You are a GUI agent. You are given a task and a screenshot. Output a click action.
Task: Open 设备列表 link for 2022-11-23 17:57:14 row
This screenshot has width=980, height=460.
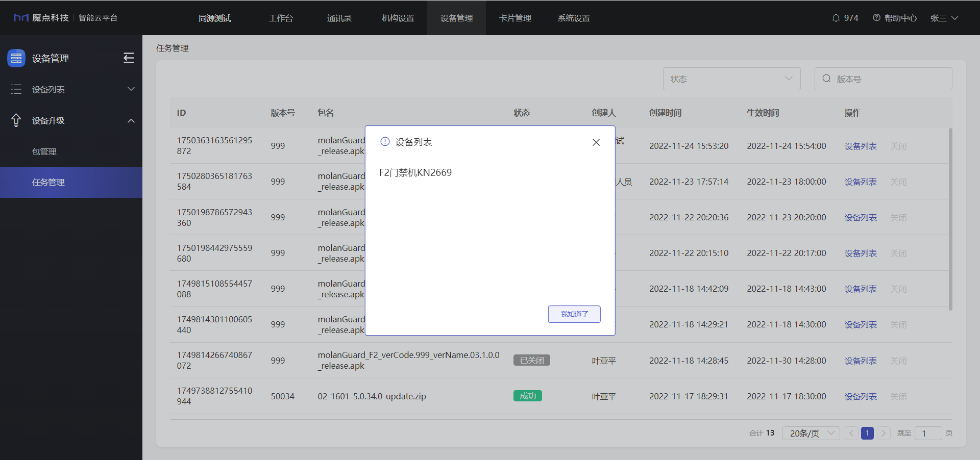click(x=861, y=182)
